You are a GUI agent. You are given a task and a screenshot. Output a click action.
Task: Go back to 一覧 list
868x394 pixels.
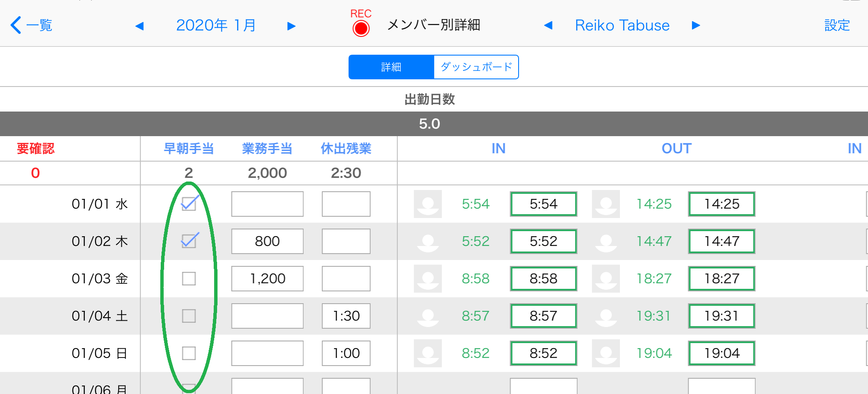point(31,25)
